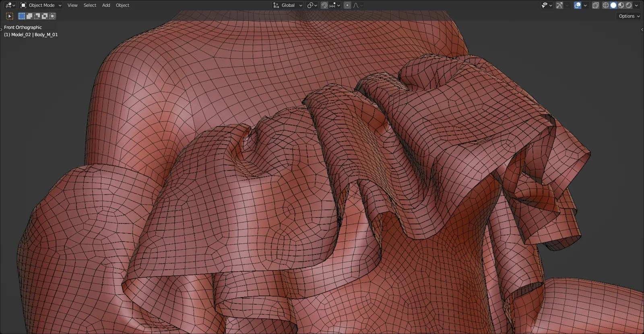Click the 'Front Orthographic' view label
This screenshot has height=334, width=644.
[x=23, y=27]
